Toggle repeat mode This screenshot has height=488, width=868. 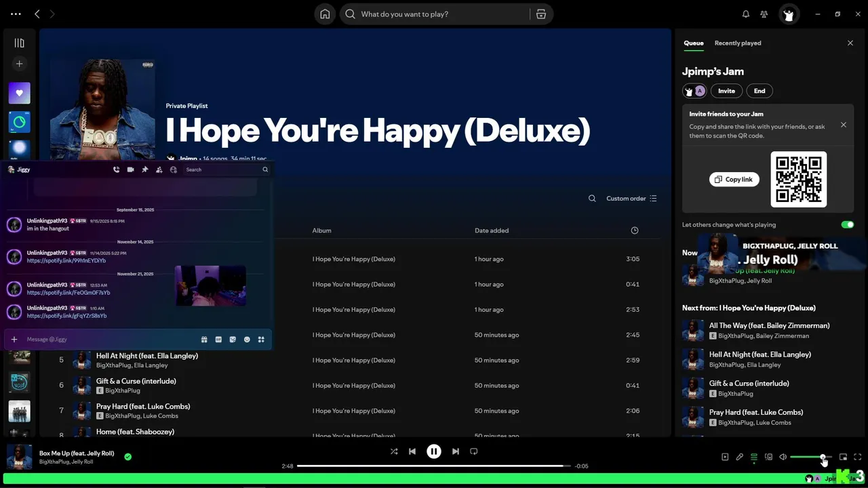coord(474,451)
